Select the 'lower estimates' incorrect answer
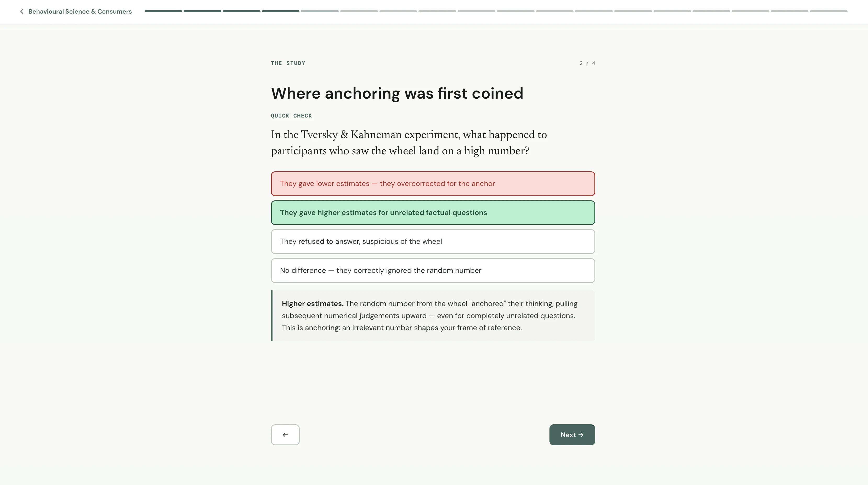This screenshot has height=485, width=868. click(x=433, y=184)
